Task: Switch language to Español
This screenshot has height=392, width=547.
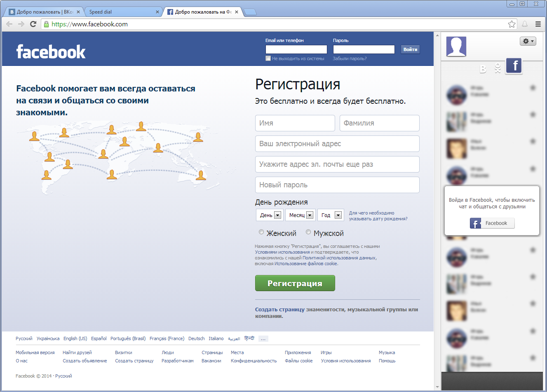Action: [99, 339]
